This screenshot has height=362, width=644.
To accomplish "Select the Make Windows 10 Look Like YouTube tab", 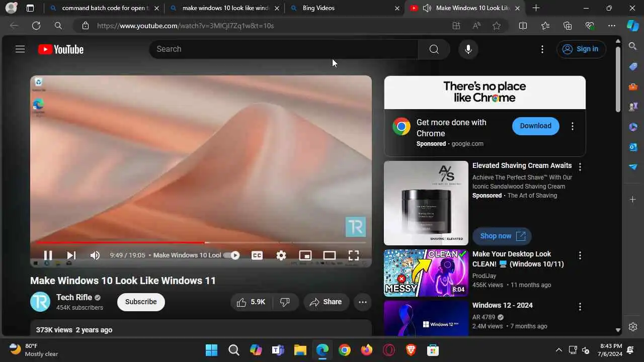I will 465,8.
